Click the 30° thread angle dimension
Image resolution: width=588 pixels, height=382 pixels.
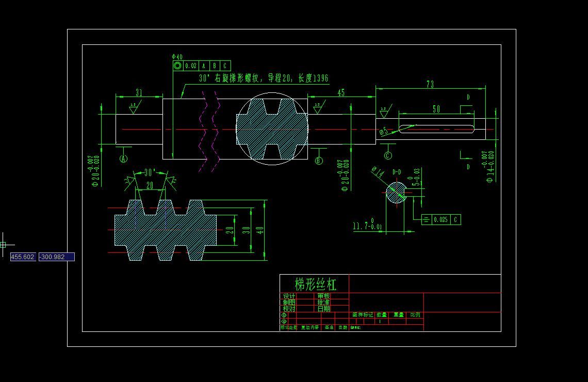click(x=149, y=172)
